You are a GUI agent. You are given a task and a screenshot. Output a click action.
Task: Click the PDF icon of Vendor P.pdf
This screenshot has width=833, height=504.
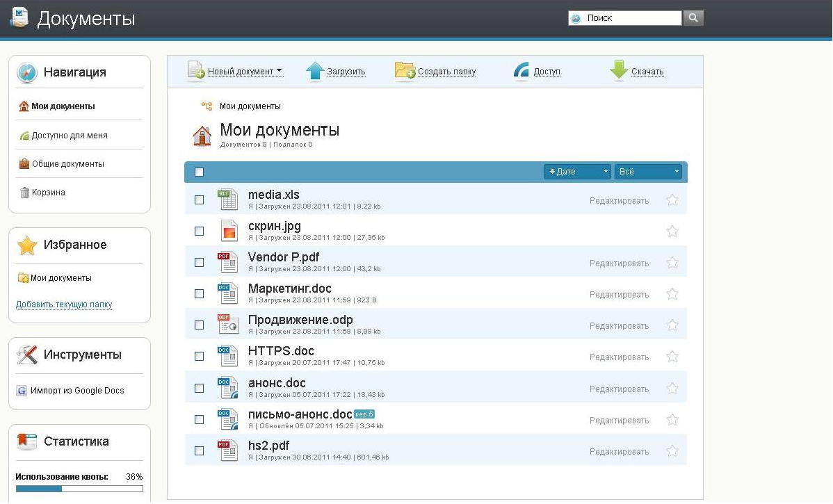pos(228,262)
